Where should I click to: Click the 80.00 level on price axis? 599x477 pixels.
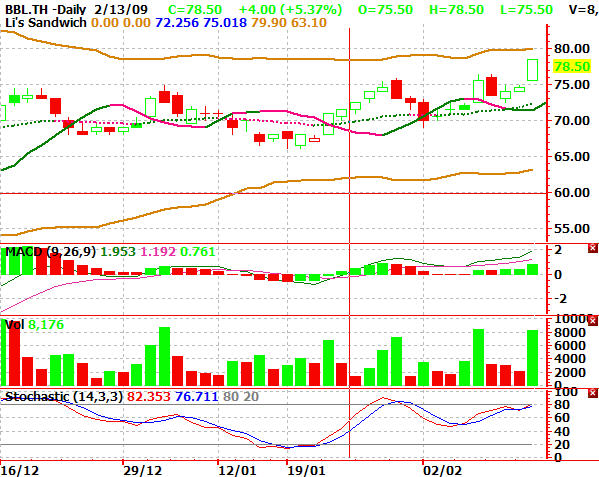pos(572,49)
